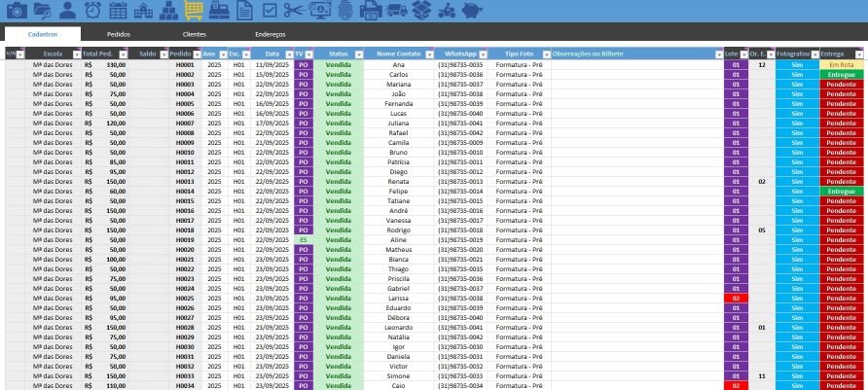Open the printer icon
The image size is (868, 390).
[x=371, y=11]
